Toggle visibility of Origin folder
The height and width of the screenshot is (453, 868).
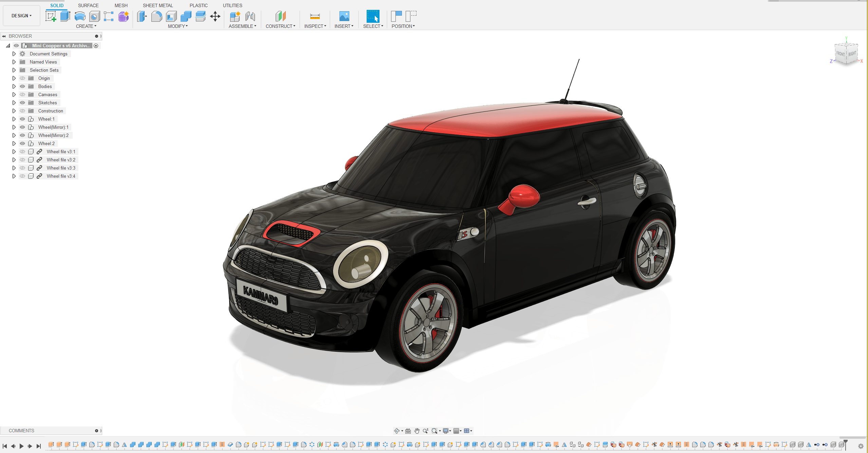22,78
